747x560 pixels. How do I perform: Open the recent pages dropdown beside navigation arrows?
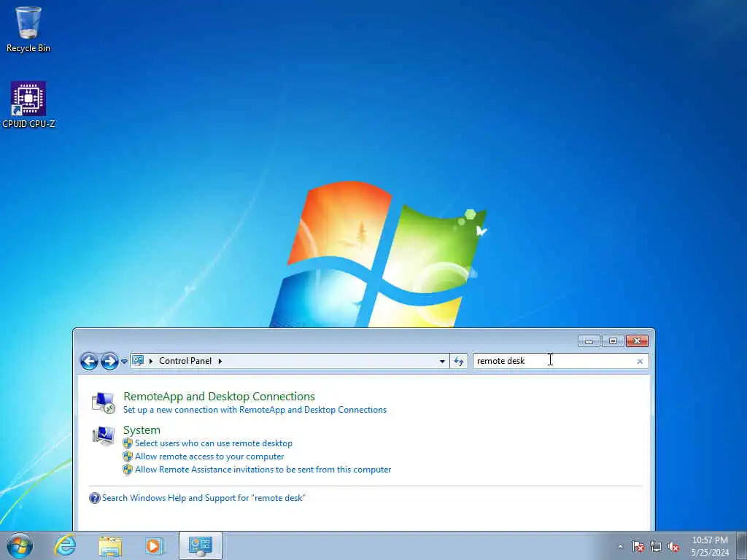[x=124, y=362]
